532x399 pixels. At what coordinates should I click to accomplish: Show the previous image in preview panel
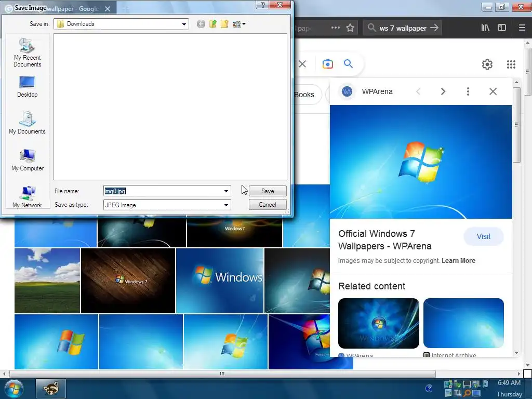(x=418, y=91)
